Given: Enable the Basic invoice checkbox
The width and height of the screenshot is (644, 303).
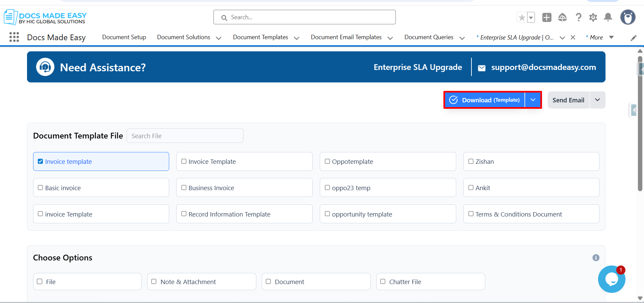Looking at the screenshot, I should coord(40,187).
